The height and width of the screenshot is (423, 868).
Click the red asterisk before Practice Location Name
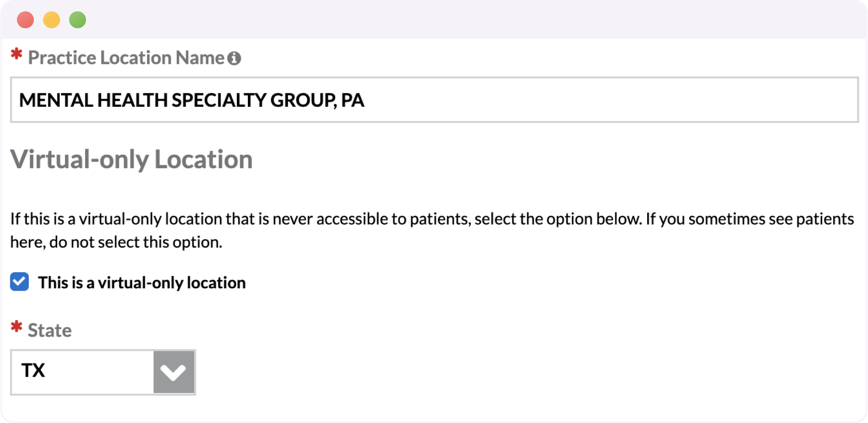[x=17, y=54]
